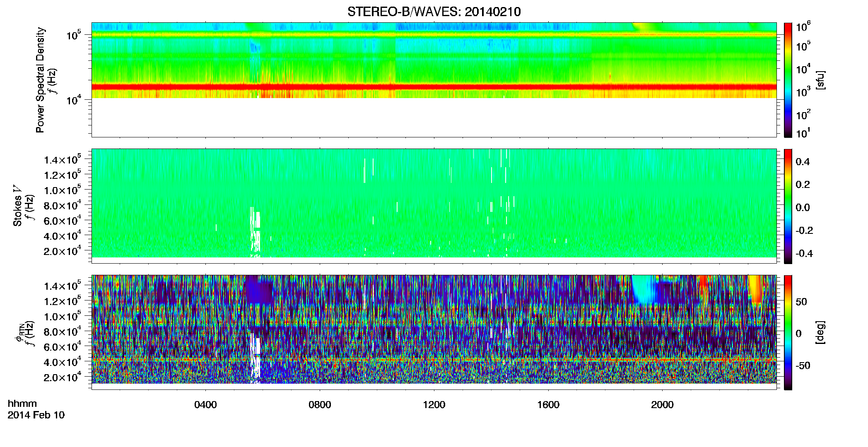Click the degrees color bar for φRTN
The height and width of the screenshot is (447, 868).
(x=788, y=332)
